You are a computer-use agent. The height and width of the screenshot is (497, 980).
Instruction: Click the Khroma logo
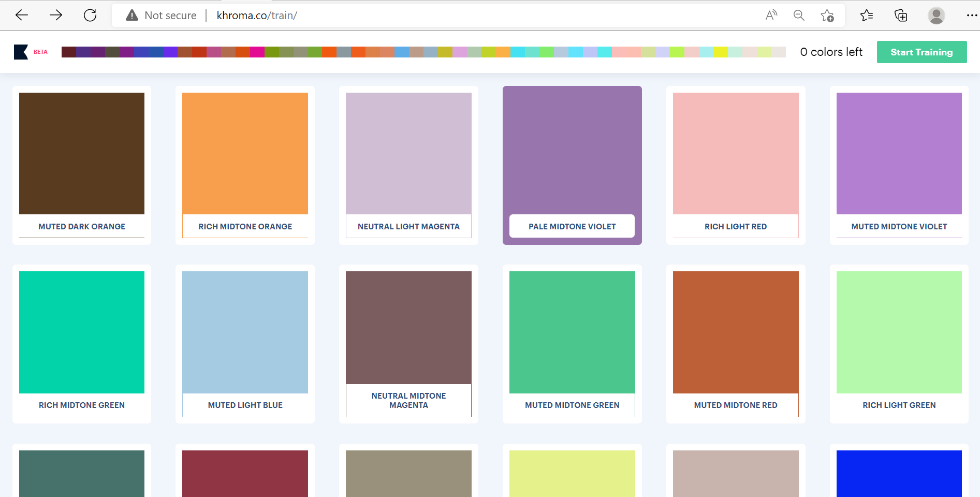point(21,52)
